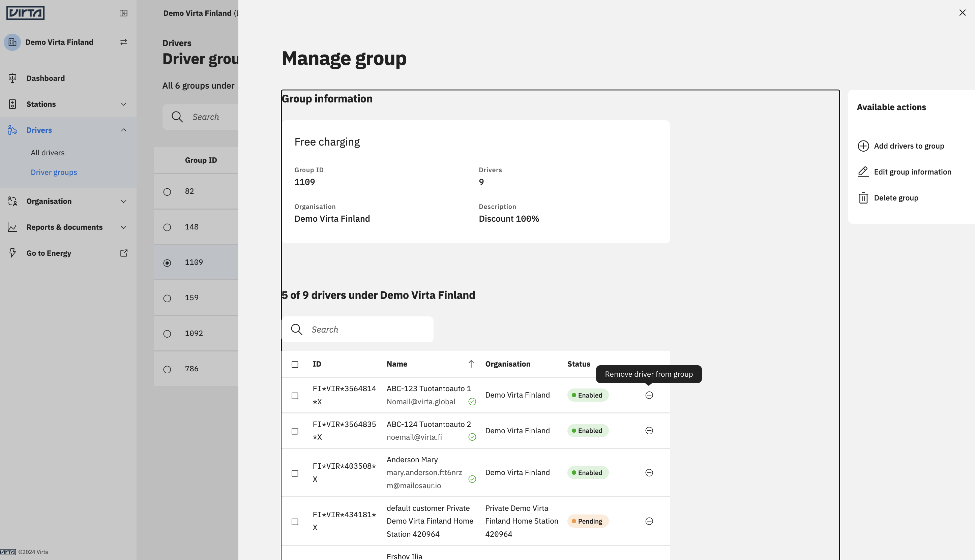The width and height of the screenshot is (975, 560).
Task: Click Edit group information action
Action: point(904,172)
